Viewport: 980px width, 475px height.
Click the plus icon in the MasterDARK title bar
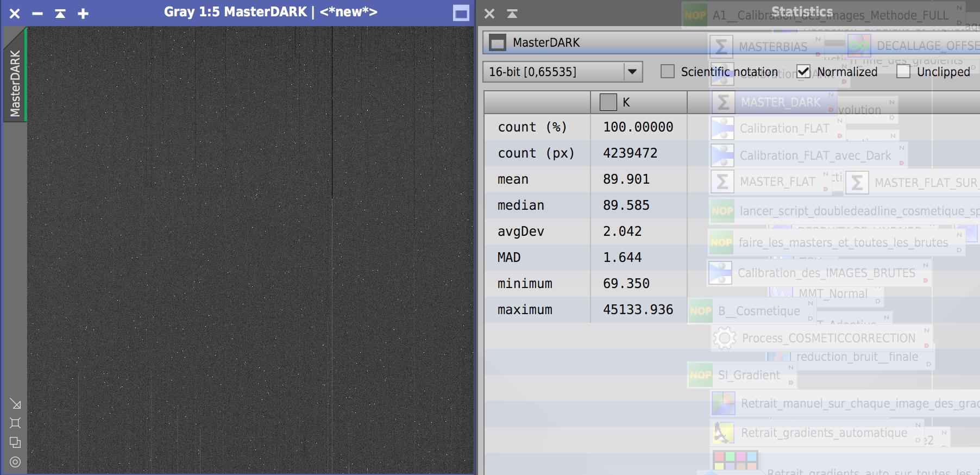coord(83,14)
